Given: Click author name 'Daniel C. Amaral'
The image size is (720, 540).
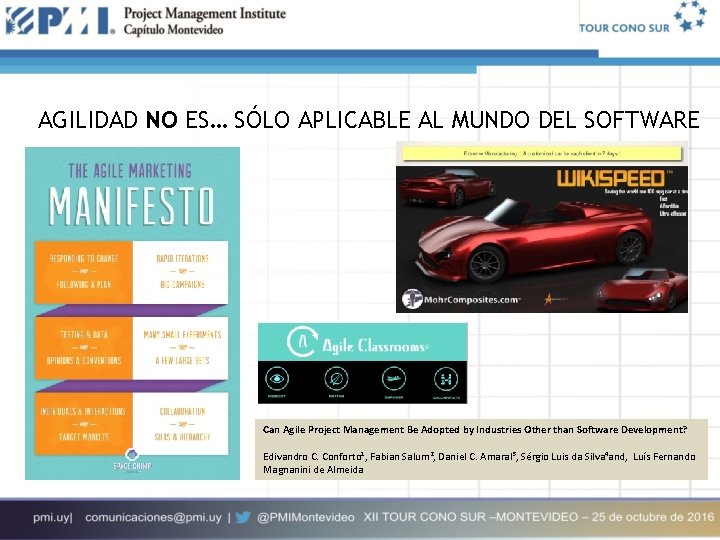Looking at the screenshot, I should click(477, 456).
